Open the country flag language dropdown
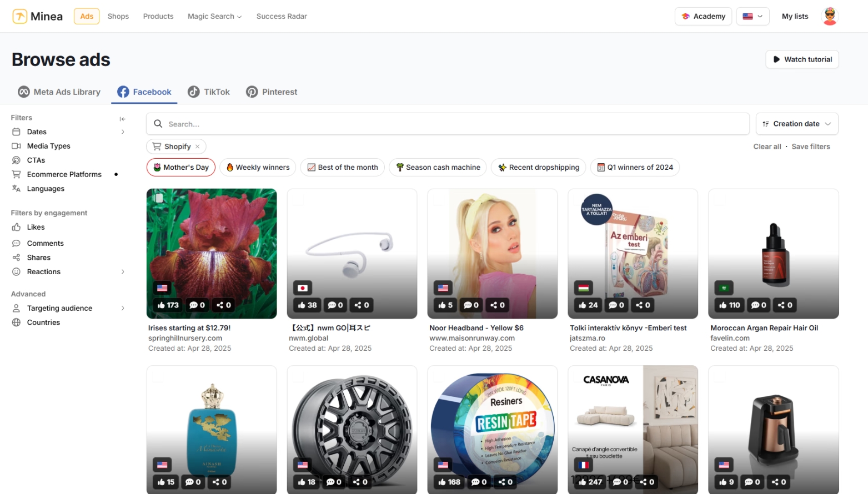Viewport: 868px width, 494px height. (x=752, y=17)
